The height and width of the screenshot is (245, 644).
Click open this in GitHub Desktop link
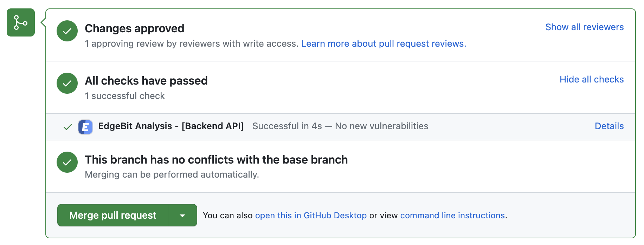point(311,215)
